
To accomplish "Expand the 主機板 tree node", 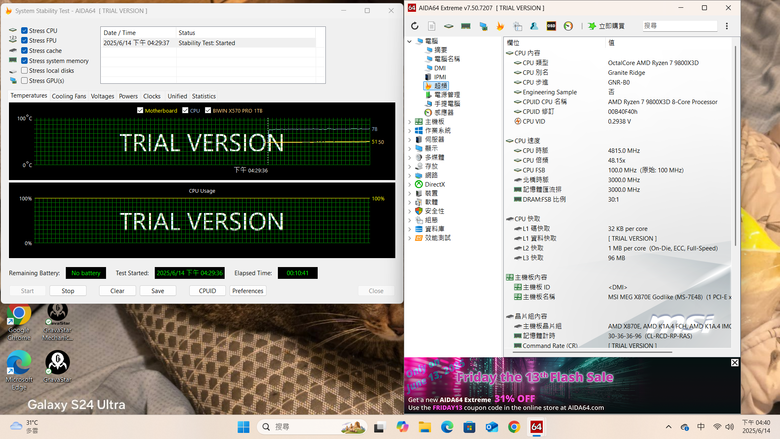I will (x=409, y=122).
